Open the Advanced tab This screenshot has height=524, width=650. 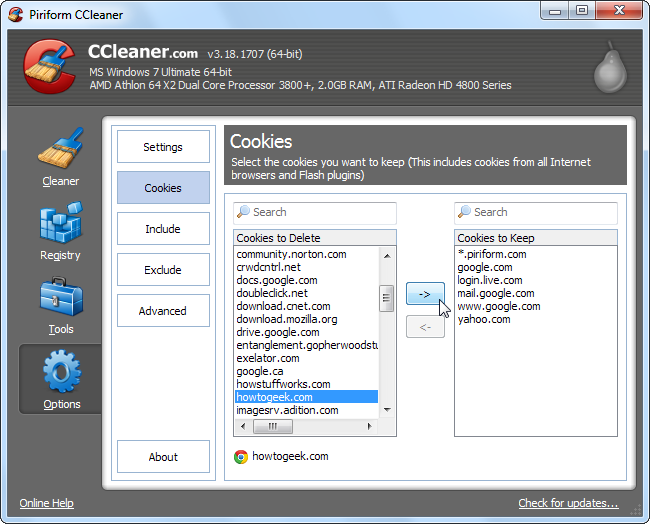pyautogui.click(x=163, y=311)
